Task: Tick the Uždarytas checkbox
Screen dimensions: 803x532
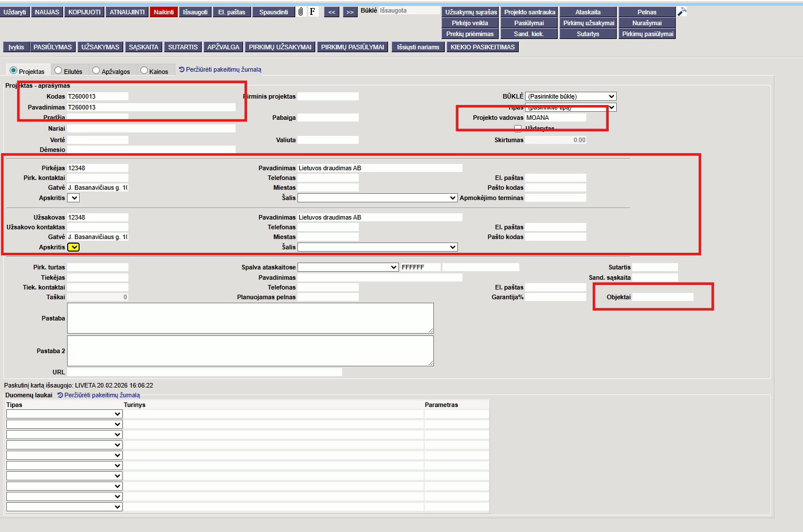Action: [x=518, y=128]
